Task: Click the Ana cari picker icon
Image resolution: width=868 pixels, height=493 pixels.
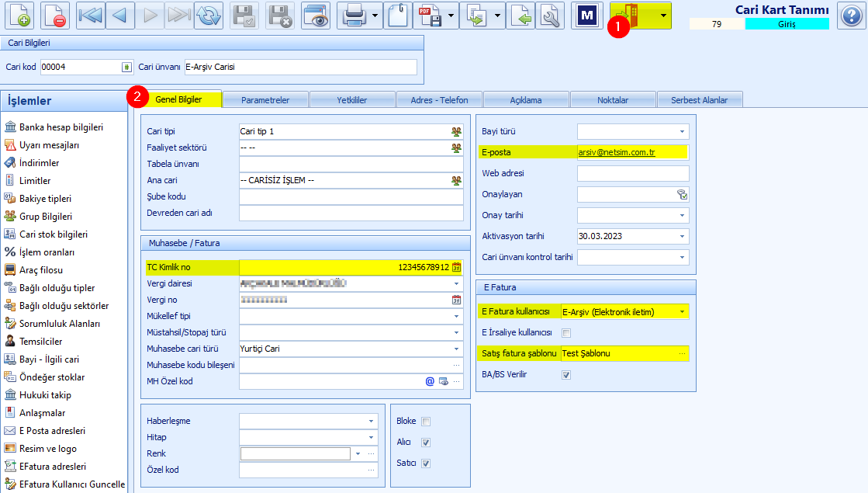Action: (x=456, y=181)
